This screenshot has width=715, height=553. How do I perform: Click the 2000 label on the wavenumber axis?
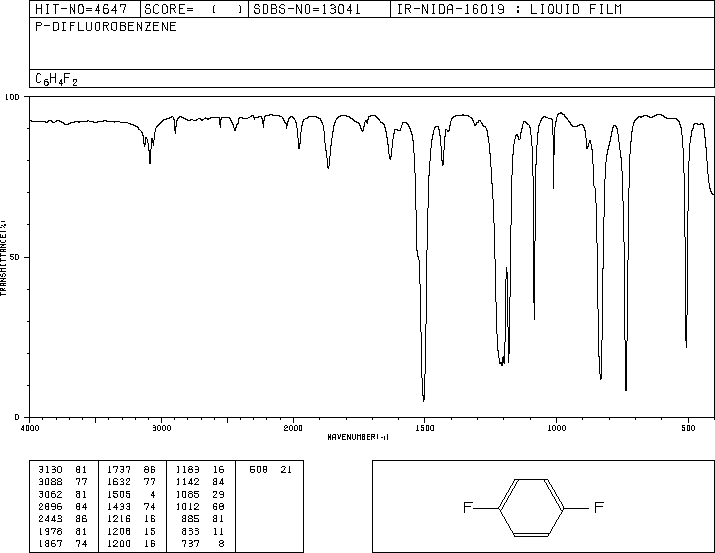[293, 428]
